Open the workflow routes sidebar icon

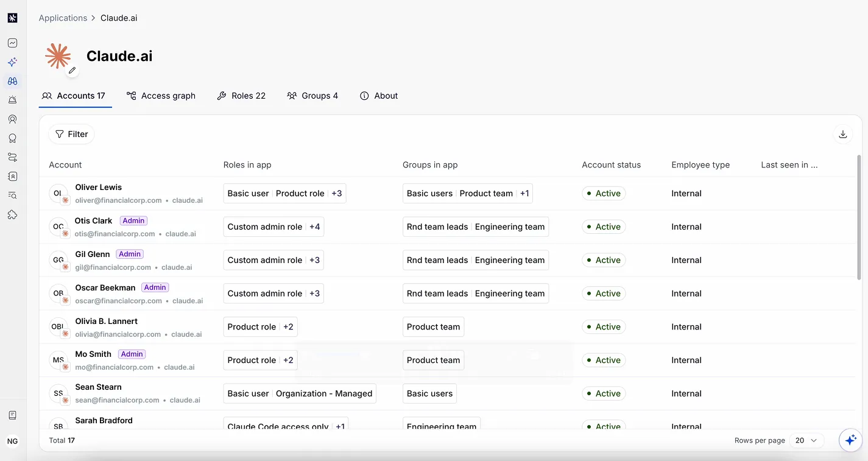coord(12,157)
